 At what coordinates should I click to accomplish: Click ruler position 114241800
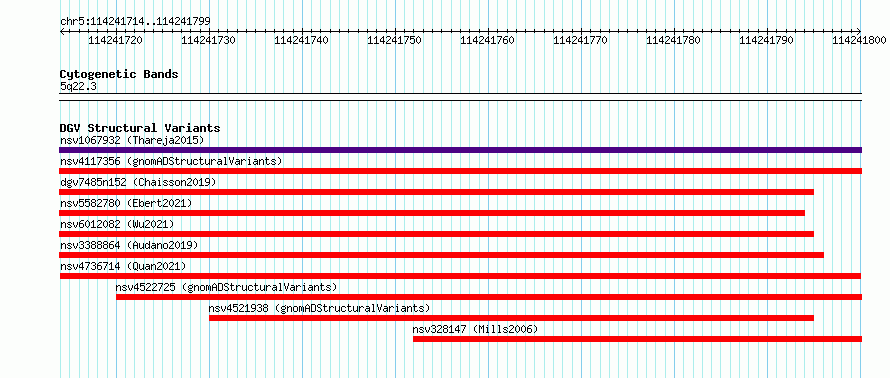pos(860,40)
